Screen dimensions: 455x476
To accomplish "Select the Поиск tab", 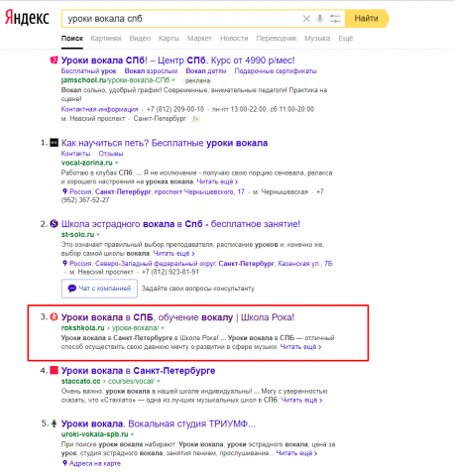I will [72, 39].
